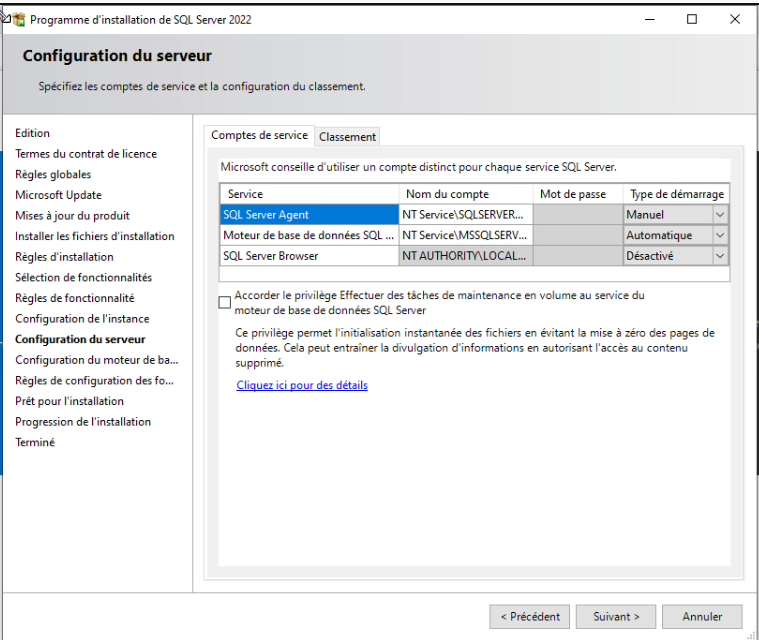Select the SQL Server Agent service row
Screen dimensions: 759x640
point(309,214)
